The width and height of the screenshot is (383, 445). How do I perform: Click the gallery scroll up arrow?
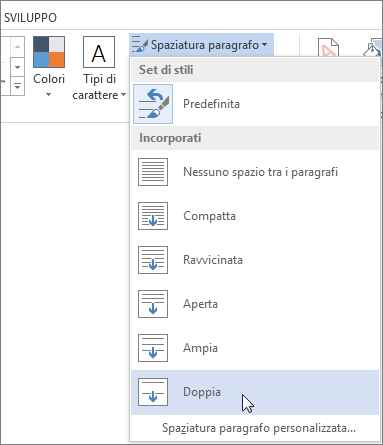click(17, 47)
